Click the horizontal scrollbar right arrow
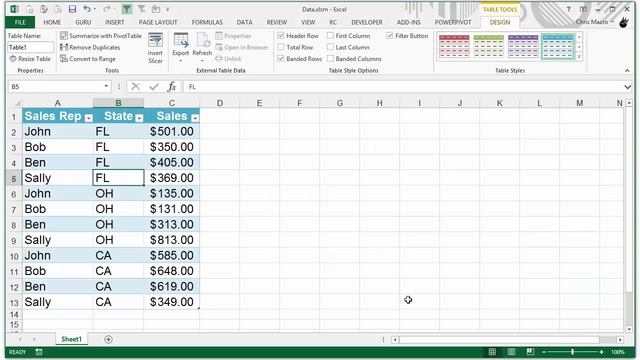 click(x=620, y=339)
